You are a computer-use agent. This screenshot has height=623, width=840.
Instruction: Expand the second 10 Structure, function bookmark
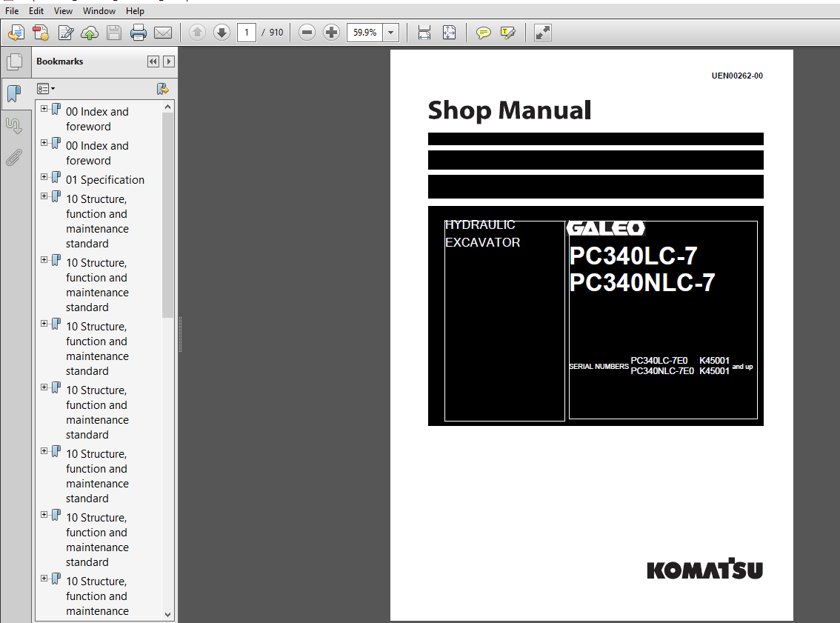(44, 260)
